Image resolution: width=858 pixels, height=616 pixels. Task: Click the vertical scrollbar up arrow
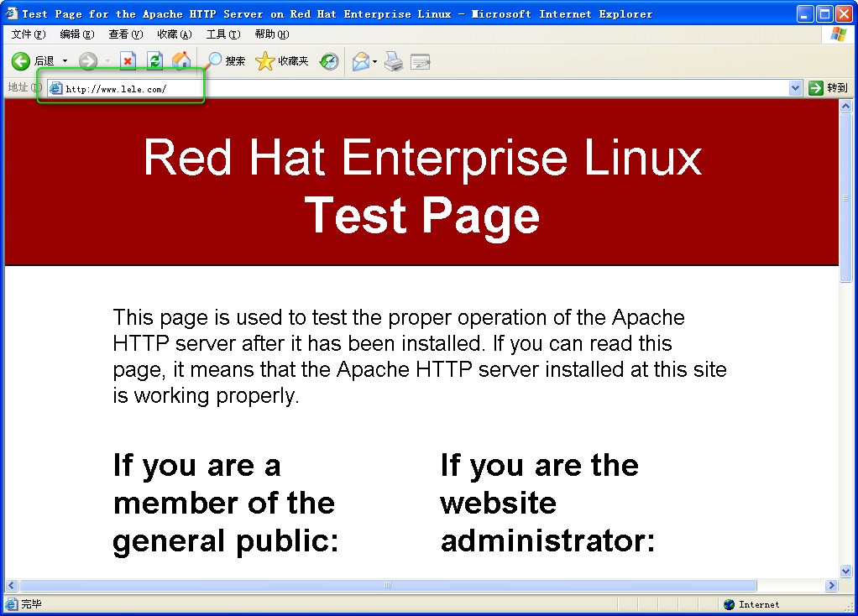[x=846, y=106]
